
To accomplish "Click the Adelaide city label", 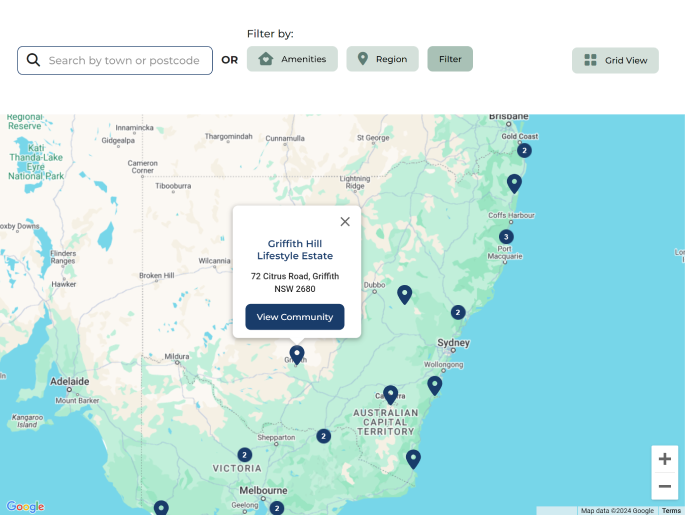I will click(x=69, y=381).
